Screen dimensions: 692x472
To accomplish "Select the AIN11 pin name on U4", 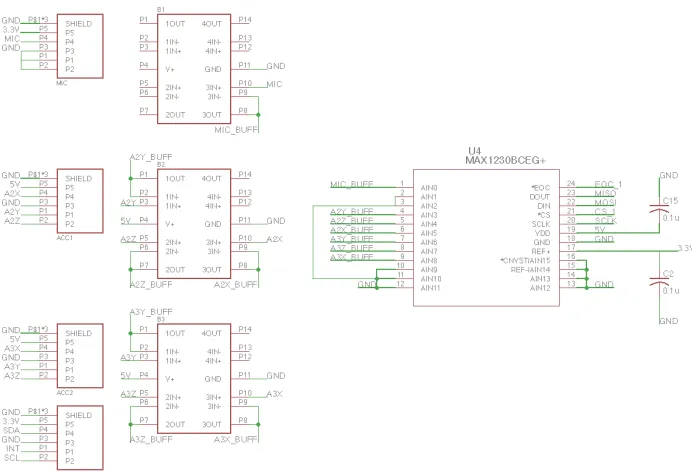I will coord(430,288).
